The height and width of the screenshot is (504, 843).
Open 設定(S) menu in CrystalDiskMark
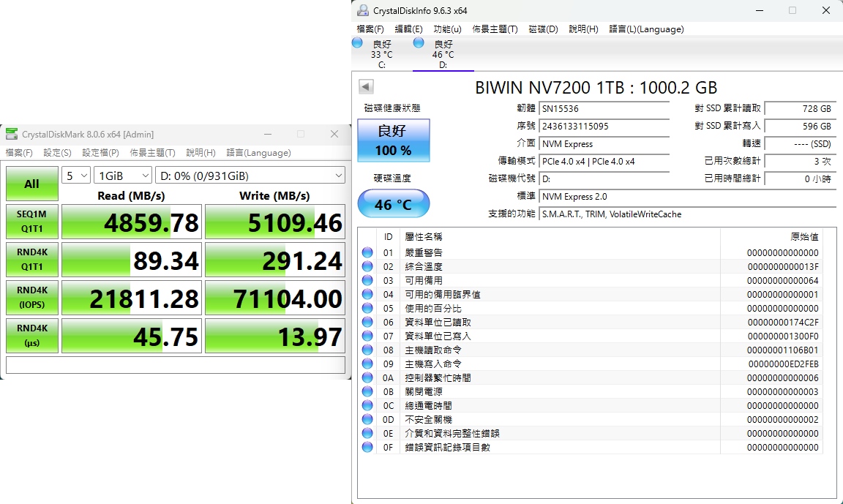pos(58,153)
